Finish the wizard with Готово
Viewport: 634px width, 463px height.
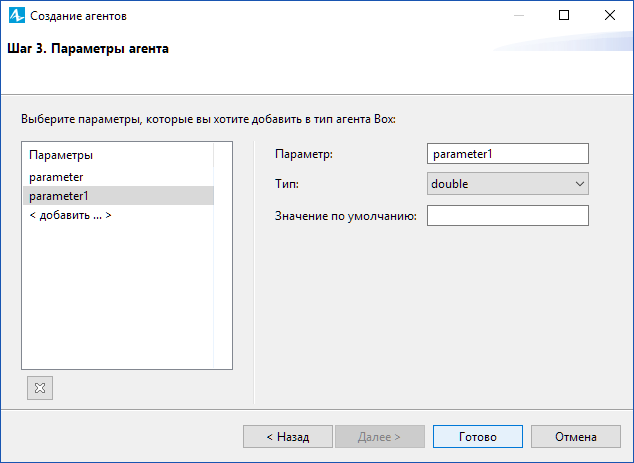(478, 437)
